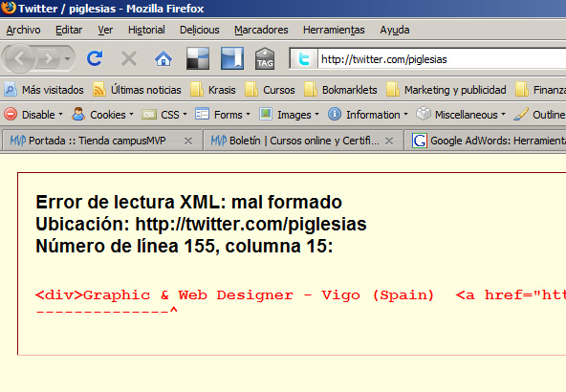Open the Ver menu

click(x=105, y=30)
